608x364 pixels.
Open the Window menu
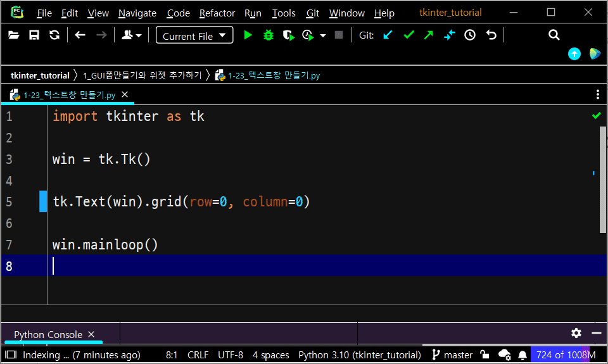point(346,13)
